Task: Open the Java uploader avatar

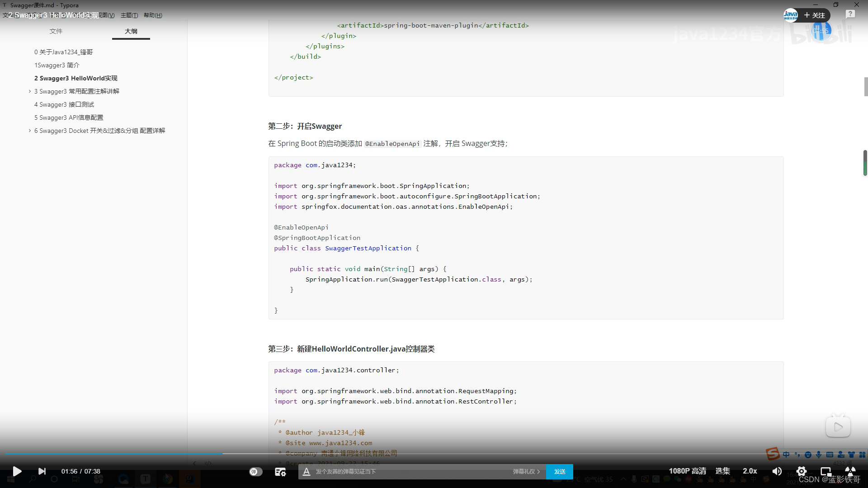Action: coord(790,15)
